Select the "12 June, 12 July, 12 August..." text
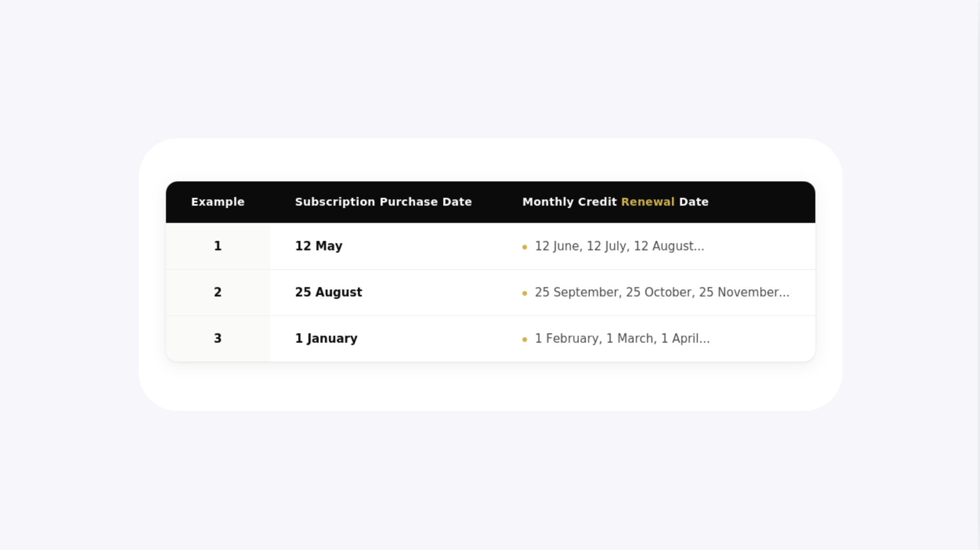Screen dimensions: 980x550 (619, 246)
